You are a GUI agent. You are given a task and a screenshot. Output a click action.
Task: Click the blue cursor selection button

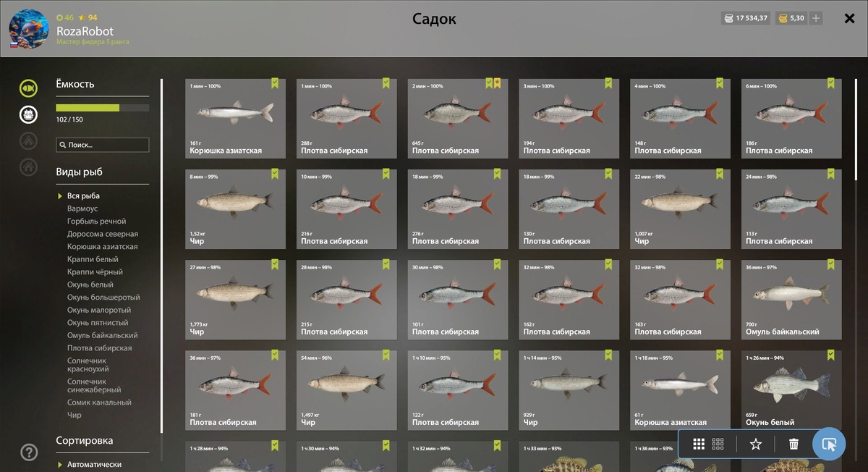tap(829, 444)
